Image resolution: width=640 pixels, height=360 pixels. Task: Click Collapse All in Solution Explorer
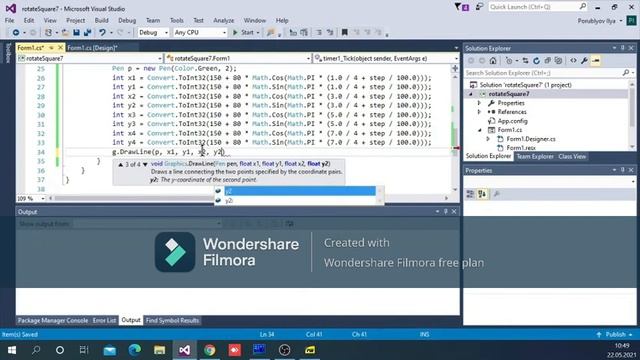point(547,60)
